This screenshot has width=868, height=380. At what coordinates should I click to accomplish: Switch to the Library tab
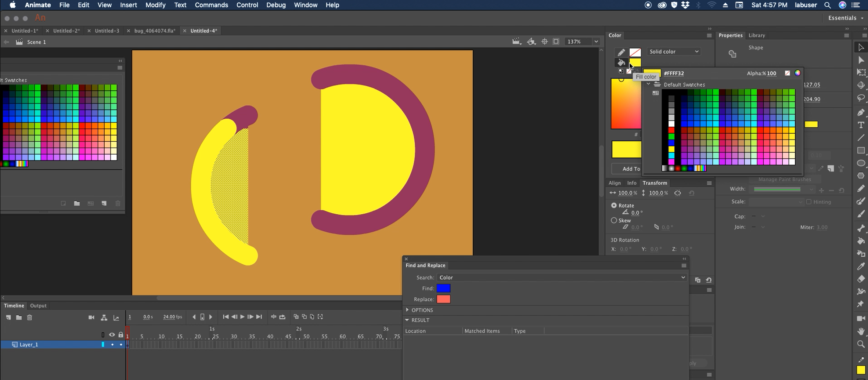coord(757,35)
